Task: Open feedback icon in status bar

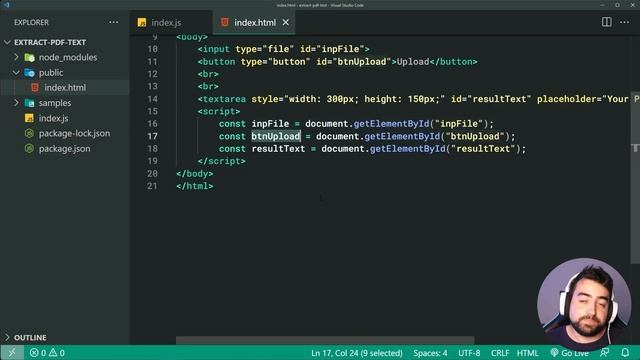Action: [x=604, y=352]
